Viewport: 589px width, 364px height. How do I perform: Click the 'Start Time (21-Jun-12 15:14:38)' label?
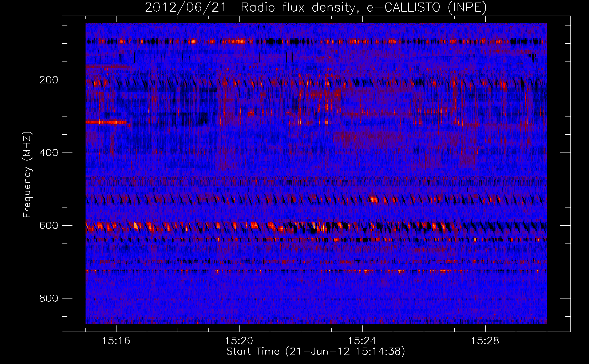tap(316, 352)
